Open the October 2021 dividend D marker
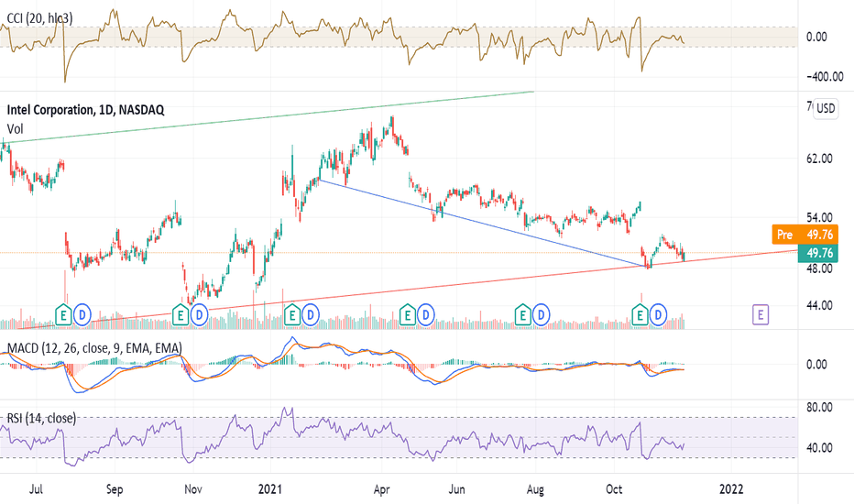The height and width of the screenshot is (504, 854). [x=659, y=314]
